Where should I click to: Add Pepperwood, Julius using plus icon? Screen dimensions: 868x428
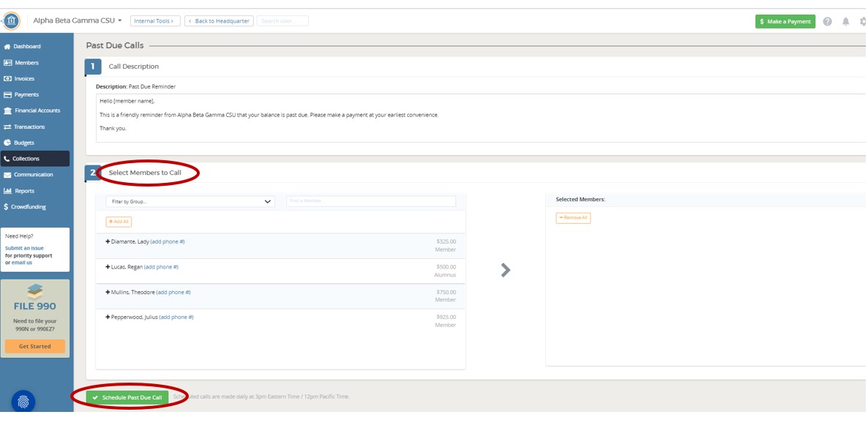point(108,318)
